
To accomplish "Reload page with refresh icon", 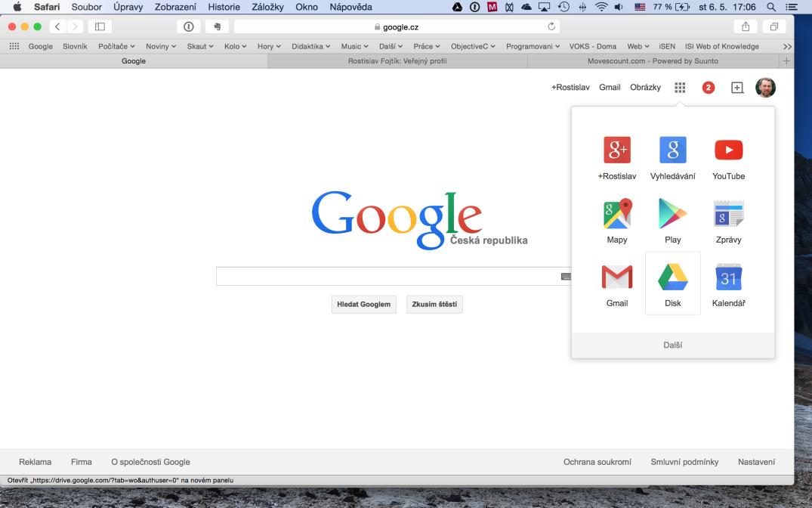I will click(x=551, y=26).
